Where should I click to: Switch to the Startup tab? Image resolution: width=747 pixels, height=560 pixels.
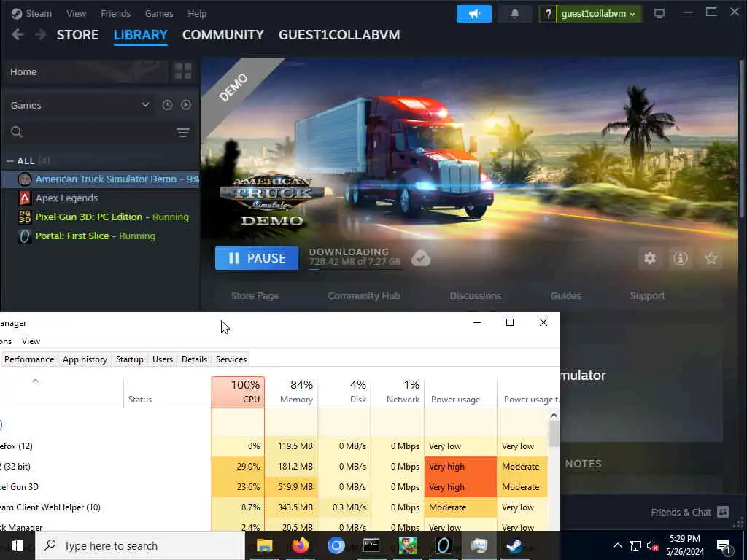pos(130,359)
